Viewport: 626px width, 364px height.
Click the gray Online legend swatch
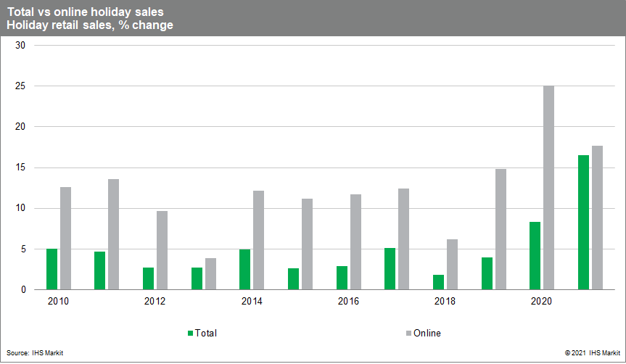point(410,334)
